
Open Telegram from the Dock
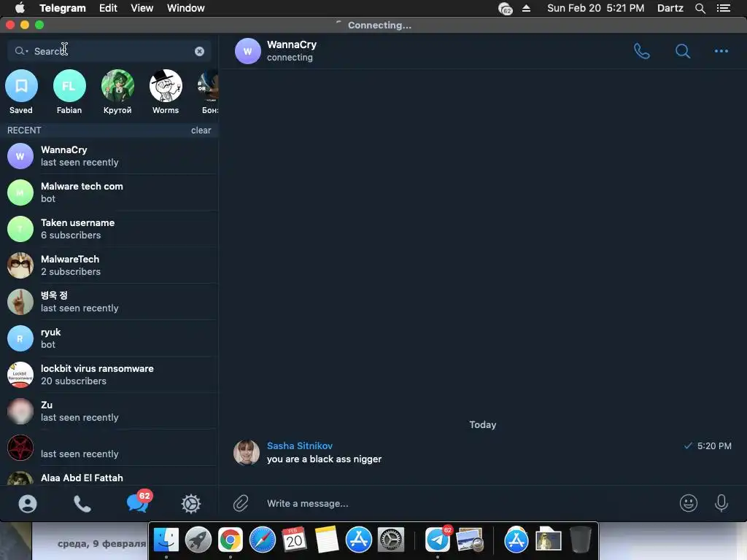[438, 540]
